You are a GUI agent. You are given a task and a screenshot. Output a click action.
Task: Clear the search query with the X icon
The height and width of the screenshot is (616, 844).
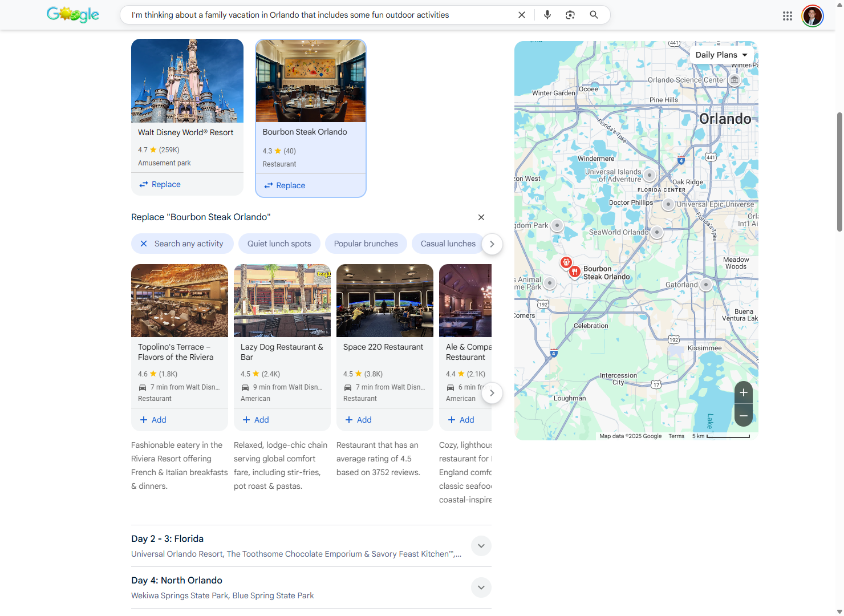pyautogui.click(x=521, y=14)
